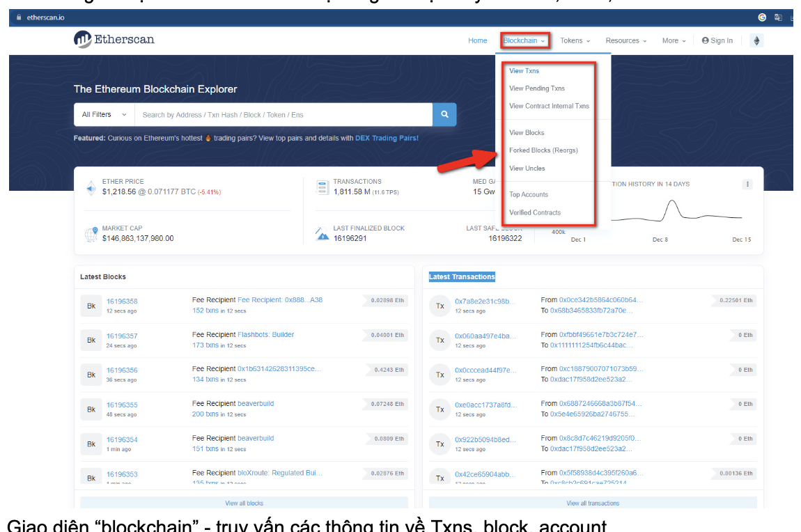Click the Ethereum diamond icon near Sign In
Image resolution: width=801 pixels, height=532 pixels.
(x=756, y=40)
